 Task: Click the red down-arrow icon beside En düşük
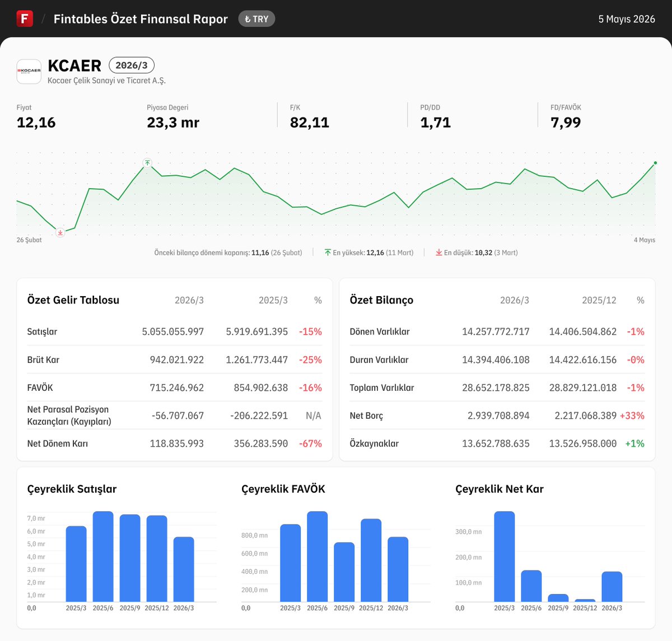point(439,253)
